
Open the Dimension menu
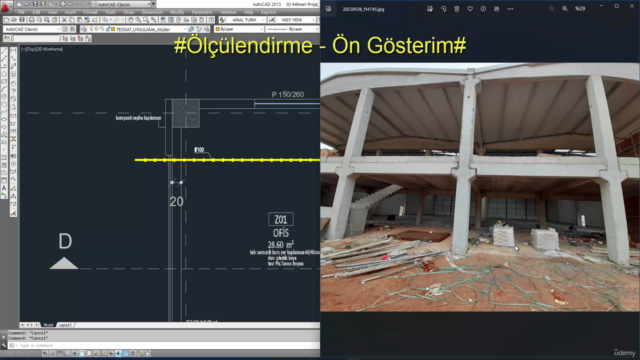[x=152, y=12]
